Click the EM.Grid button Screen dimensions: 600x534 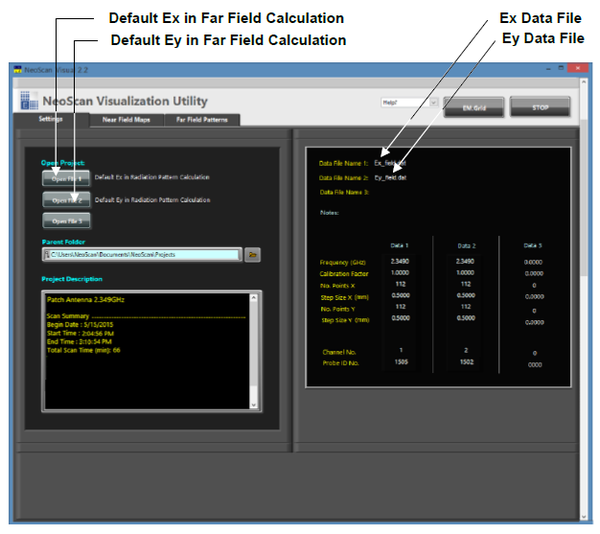pos(474,107)
